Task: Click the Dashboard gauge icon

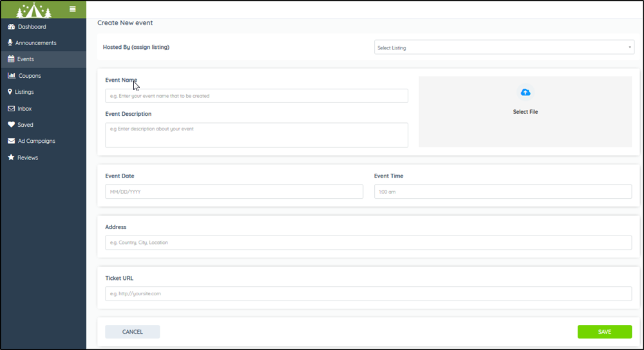Action: (11, 26)
